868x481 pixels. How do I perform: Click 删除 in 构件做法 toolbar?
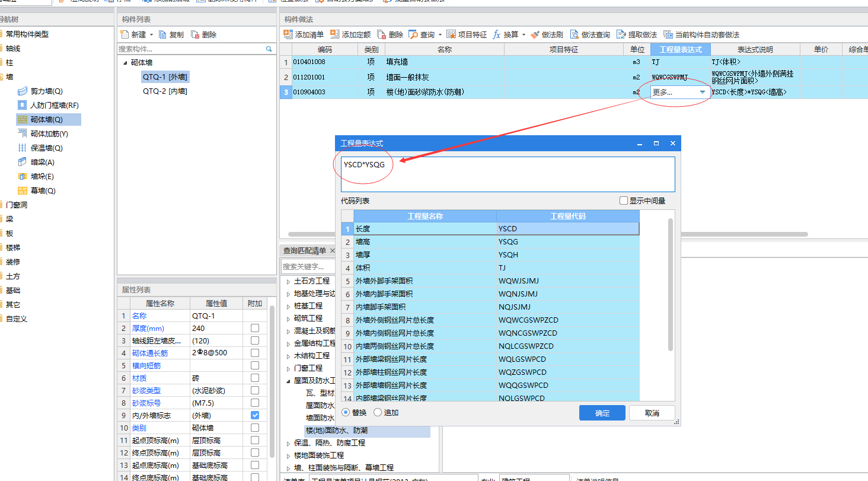tap(390, 35)
